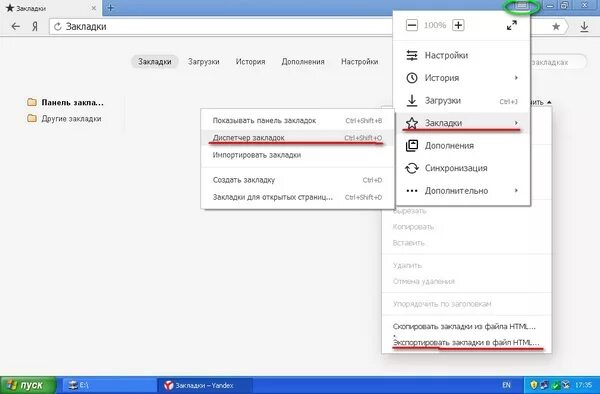Switch to Закладки – Yandex taskbar item

click(x=205, y=385)
